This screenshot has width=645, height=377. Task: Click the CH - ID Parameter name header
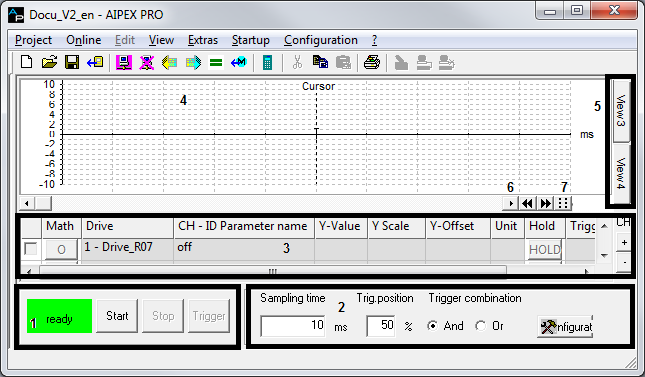coord(244,226)
